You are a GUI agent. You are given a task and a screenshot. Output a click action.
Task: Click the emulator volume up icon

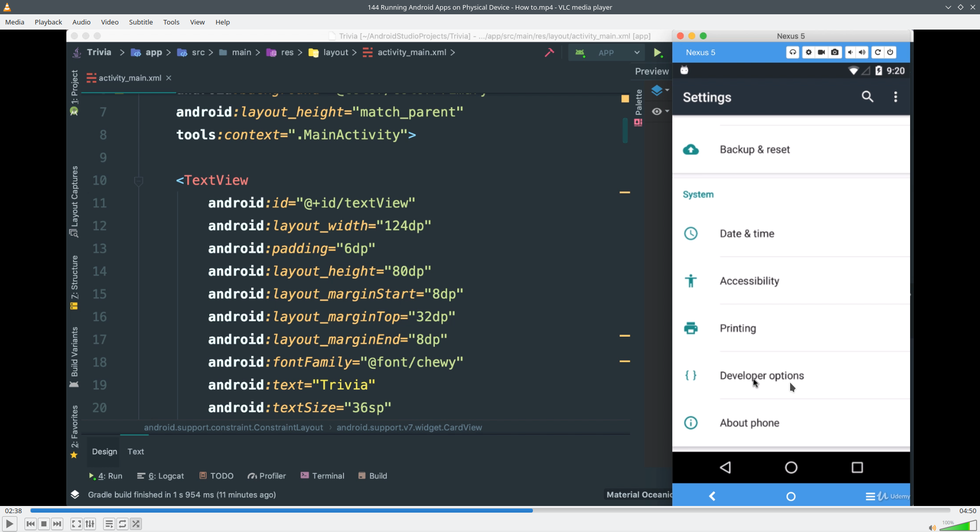pyautogui.click(x=862, y=53)
